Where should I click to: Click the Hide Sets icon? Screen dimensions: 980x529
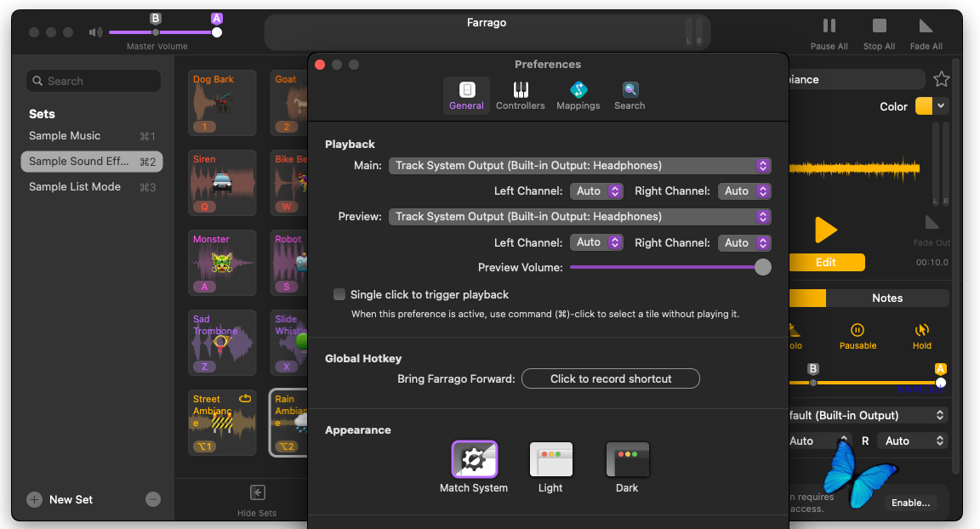click(x=257, y=492)
